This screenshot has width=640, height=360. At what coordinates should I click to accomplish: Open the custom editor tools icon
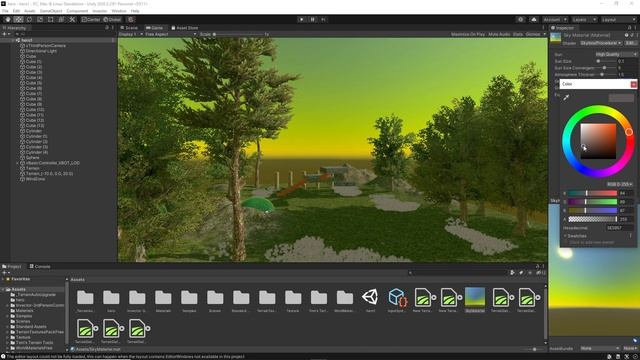point(72,19)
